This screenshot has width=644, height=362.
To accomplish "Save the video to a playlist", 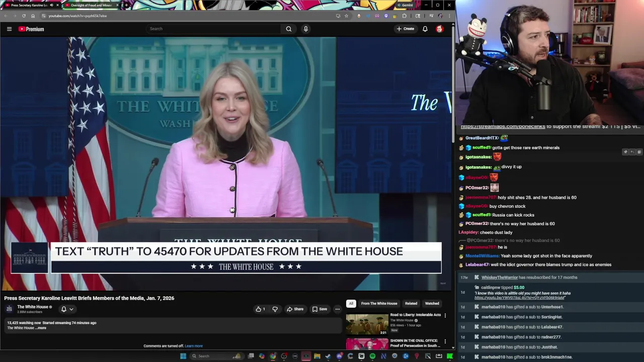I will 319,309.
